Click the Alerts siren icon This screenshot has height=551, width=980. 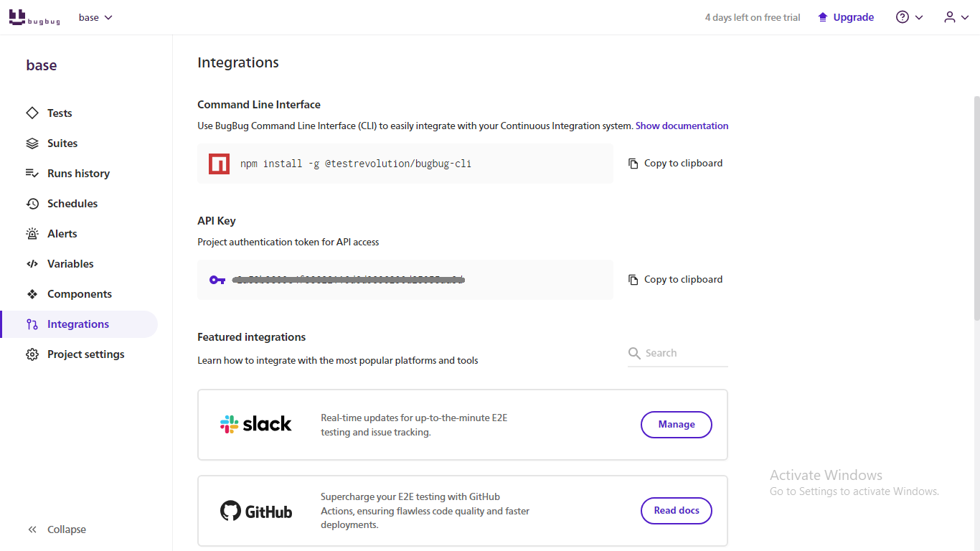[x=32, y=234]
